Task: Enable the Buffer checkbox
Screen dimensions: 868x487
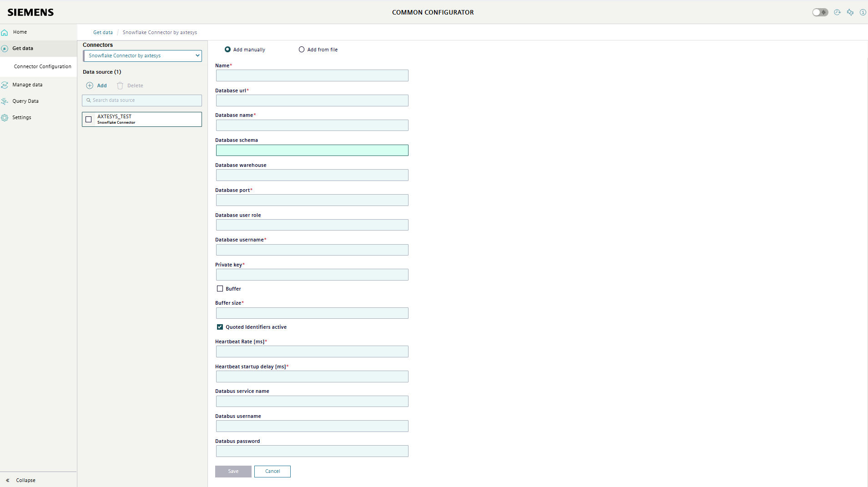Action: 220,289
